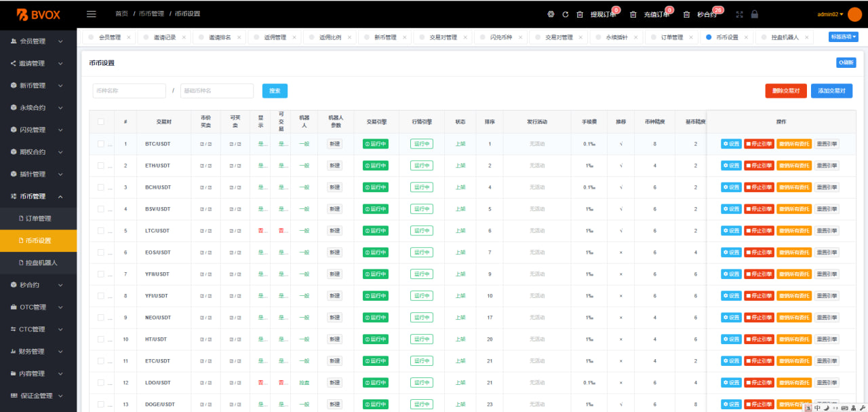The height and width of the screenshot is (412, 868).
Task: Click the 首页 breadcrumb link
Action: point(121,14)
